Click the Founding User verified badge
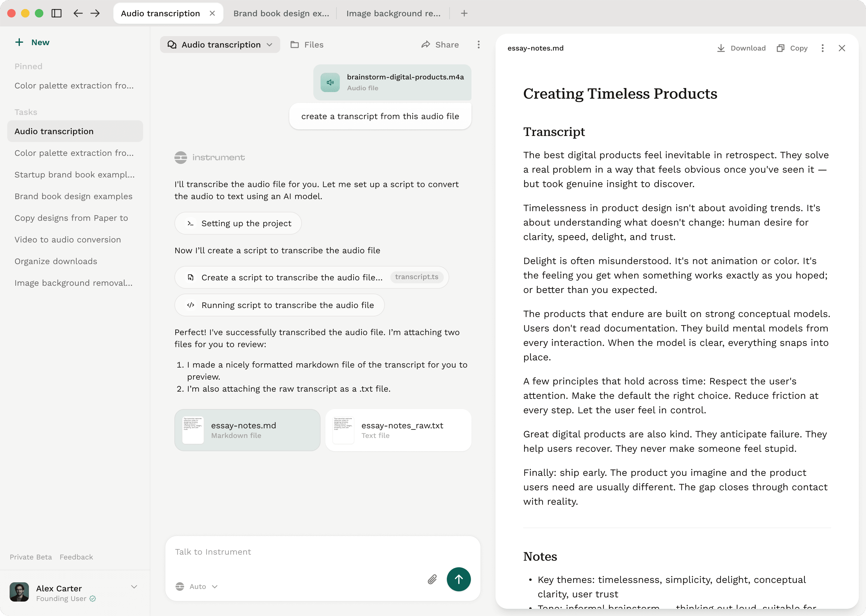 click(x=93, y=599)
